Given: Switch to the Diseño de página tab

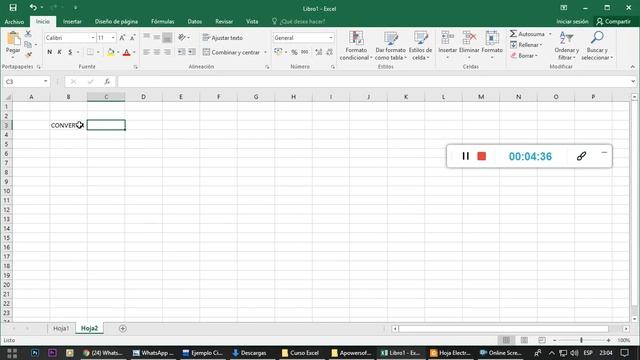Looking at the screenshot, I should coord(116,22).
